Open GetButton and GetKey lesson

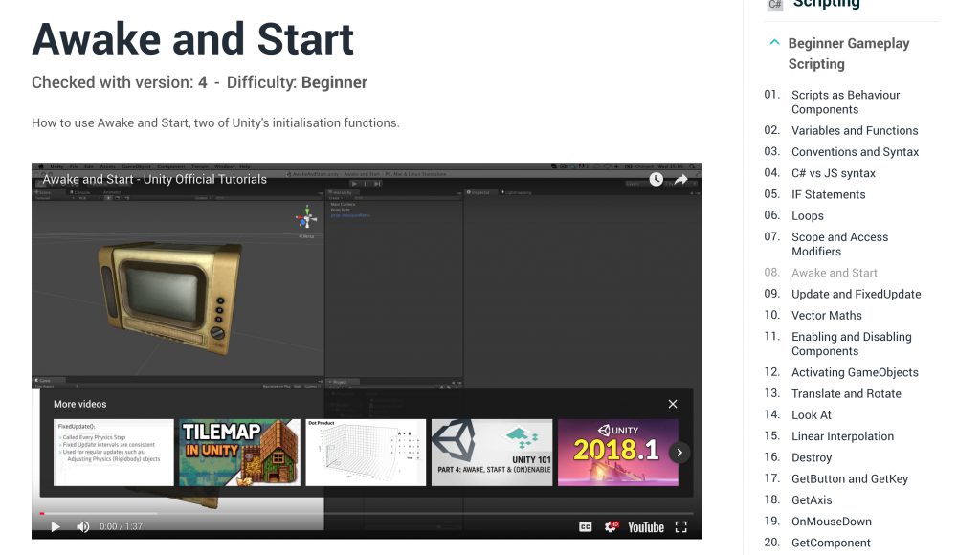coord(850,478)
